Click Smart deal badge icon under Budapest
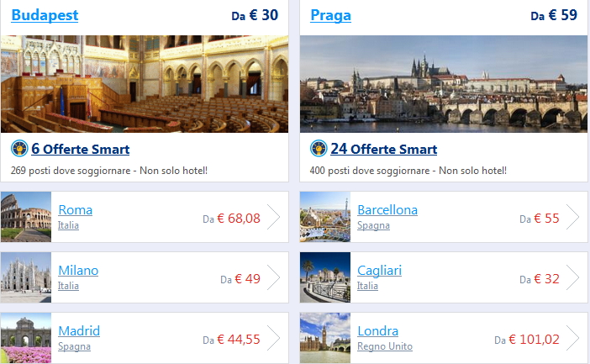This screenshot has width=590, height=364. [19, 149]
